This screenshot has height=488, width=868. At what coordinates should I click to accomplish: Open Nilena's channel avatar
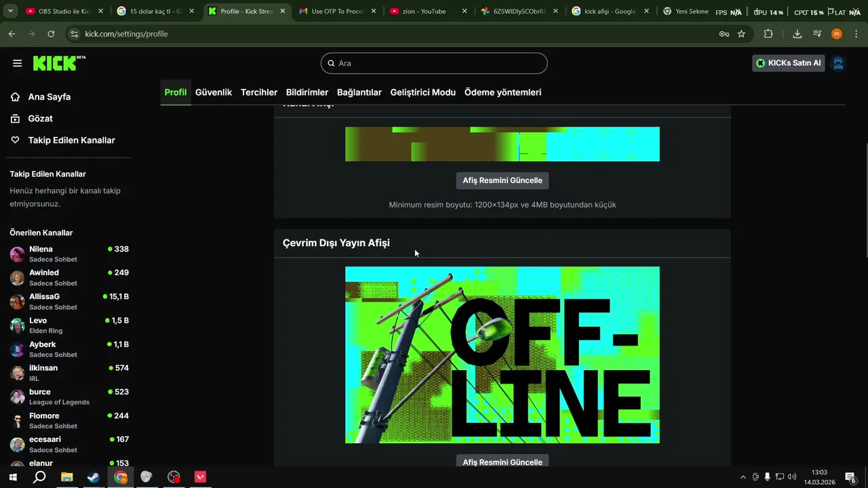tap(18, 254)
